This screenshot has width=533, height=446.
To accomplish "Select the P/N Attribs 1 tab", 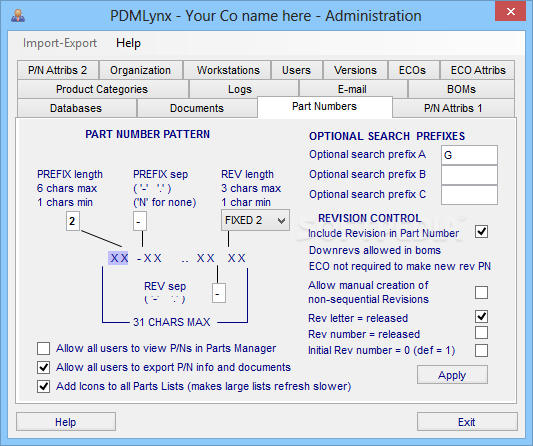I will 453,108.
